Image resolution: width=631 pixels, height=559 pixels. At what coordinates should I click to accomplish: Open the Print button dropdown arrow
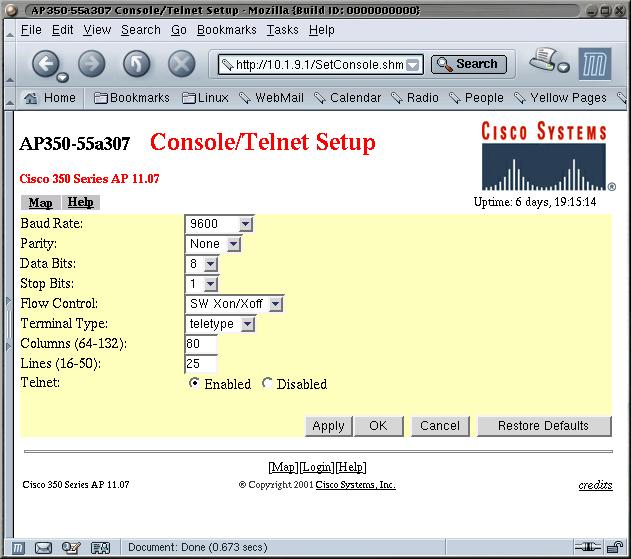(564, 67)
